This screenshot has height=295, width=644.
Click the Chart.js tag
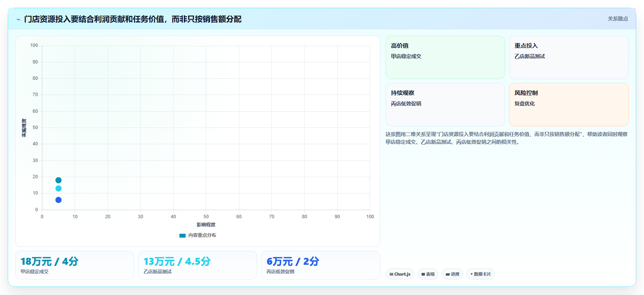pyautogui.click(x=400, y=274)
